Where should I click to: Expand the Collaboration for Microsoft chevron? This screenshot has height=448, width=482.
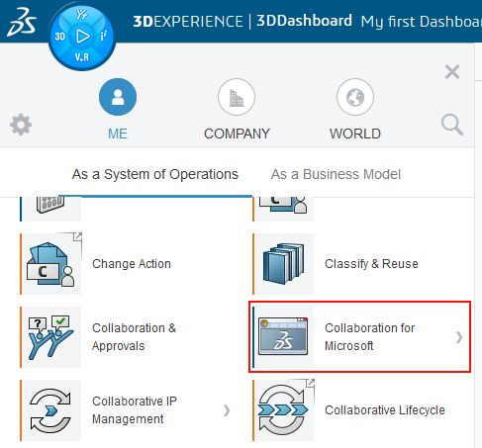pyautogui.click(x=459, y=337)
